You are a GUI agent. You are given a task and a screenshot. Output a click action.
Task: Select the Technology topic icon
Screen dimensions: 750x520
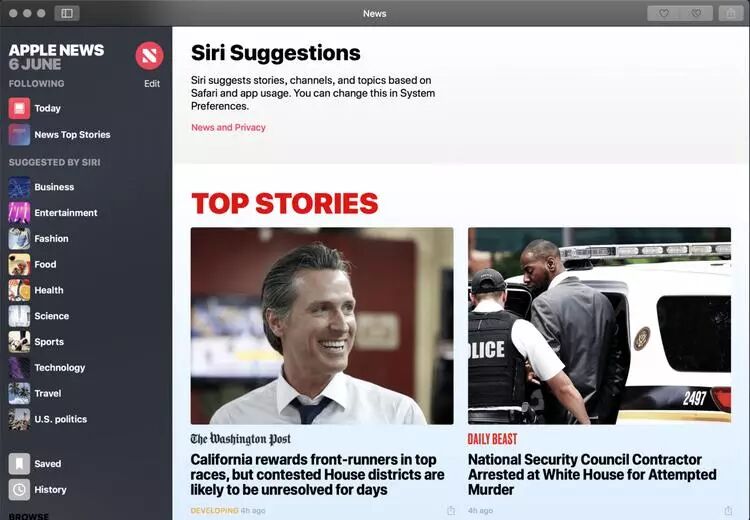pos(19,368)
